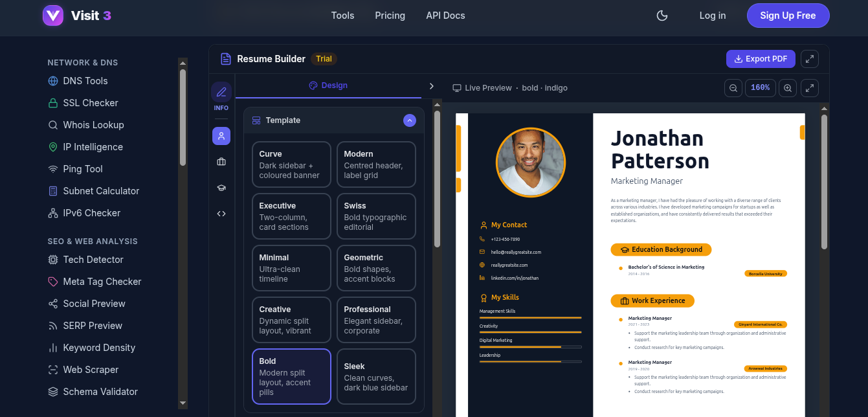Click the Trial badge
Viewport: 868px width, 417px height.
324,59
